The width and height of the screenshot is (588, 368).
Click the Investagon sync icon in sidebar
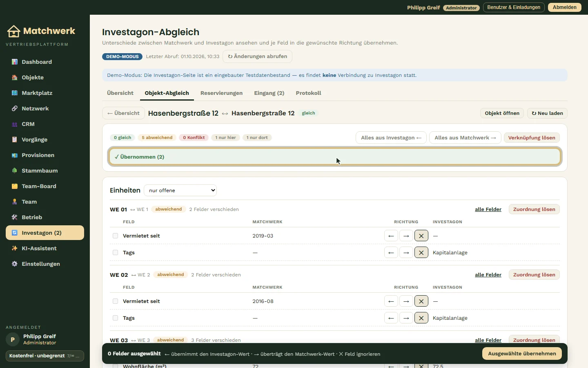[x=15, y=233]
